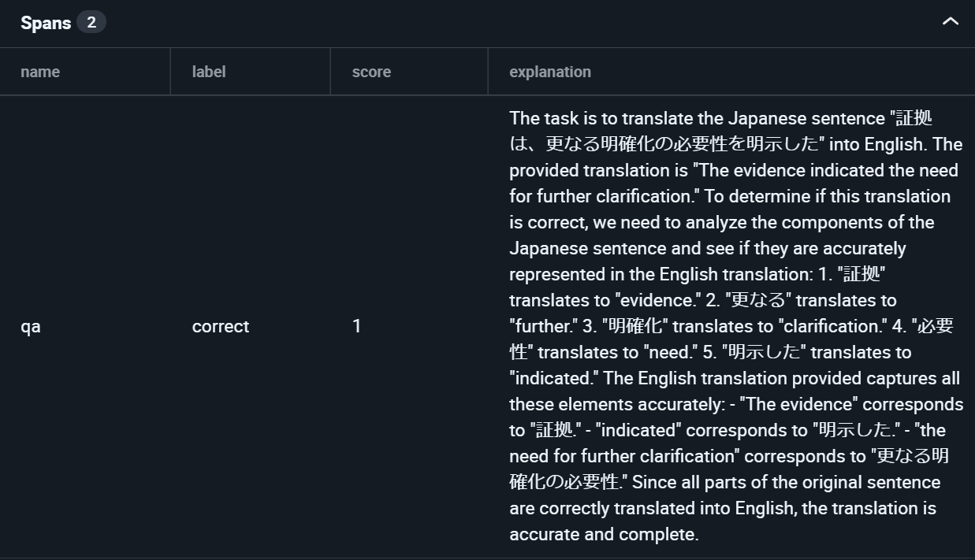The image size is (975, 560).
Task: Click the Spans section title
Action: tap(46, 23)
